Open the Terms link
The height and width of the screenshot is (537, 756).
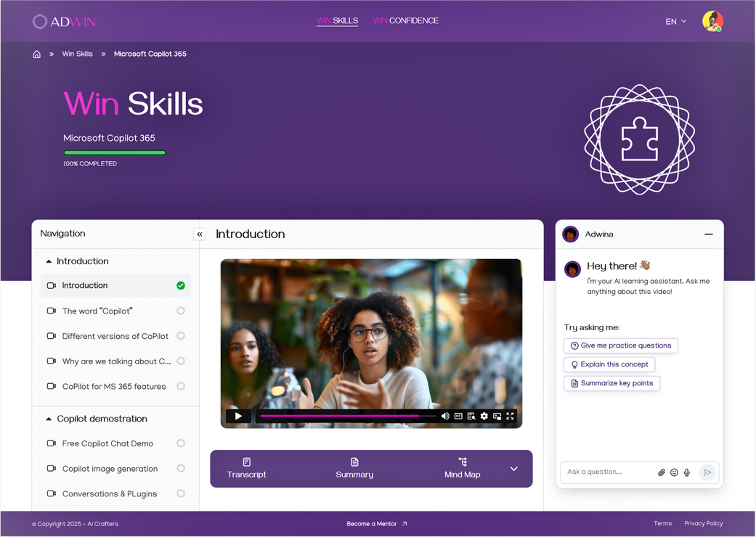662,523
